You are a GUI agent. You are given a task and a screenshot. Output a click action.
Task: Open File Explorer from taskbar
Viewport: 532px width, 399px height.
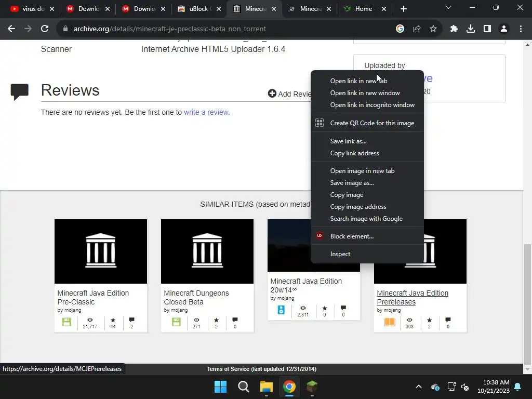[x=267, y=387]
